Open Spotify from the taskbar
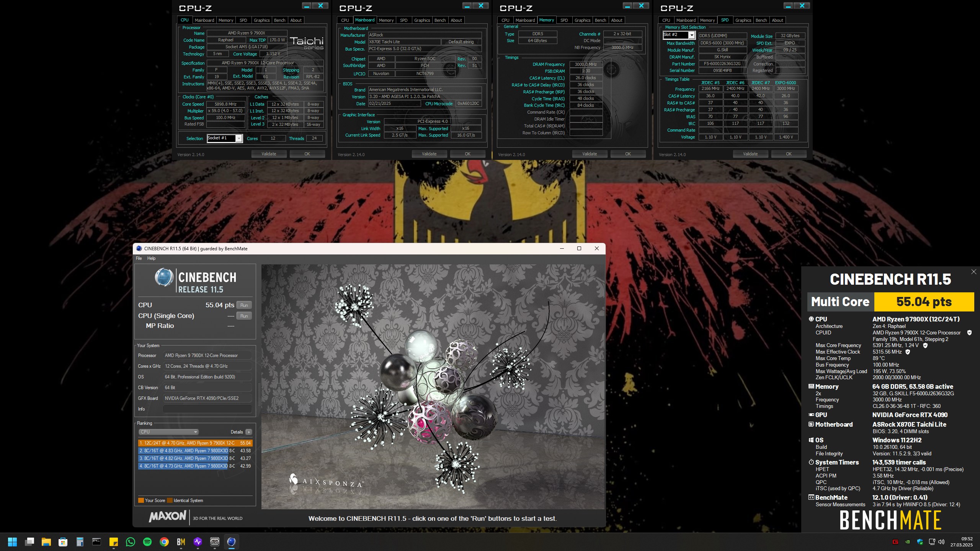The height and width of the screenshot is (551, 980). click(x=147, y=542)
